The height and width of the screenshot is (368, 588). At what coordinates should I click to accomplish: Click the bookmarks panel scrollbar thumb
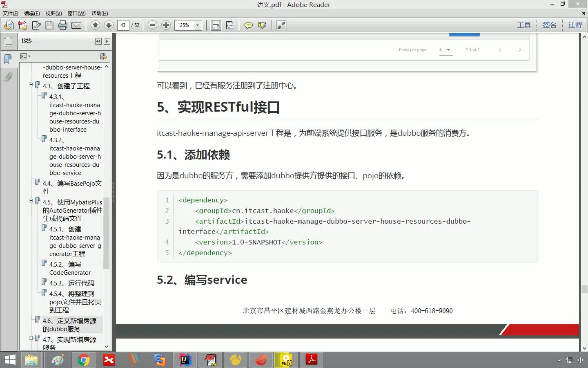click(106, 233)
